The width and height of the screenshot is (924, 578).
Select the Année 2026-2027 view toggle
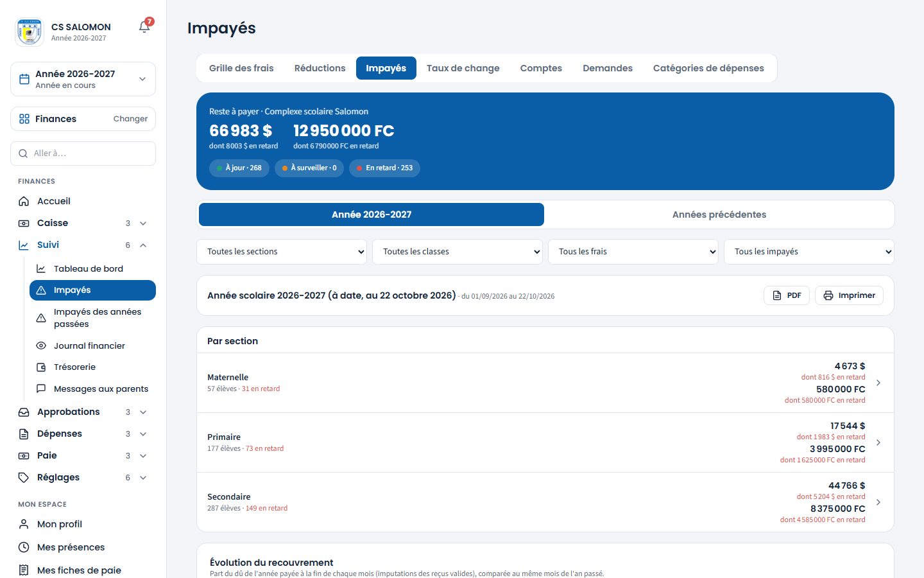tap(372, 215)
